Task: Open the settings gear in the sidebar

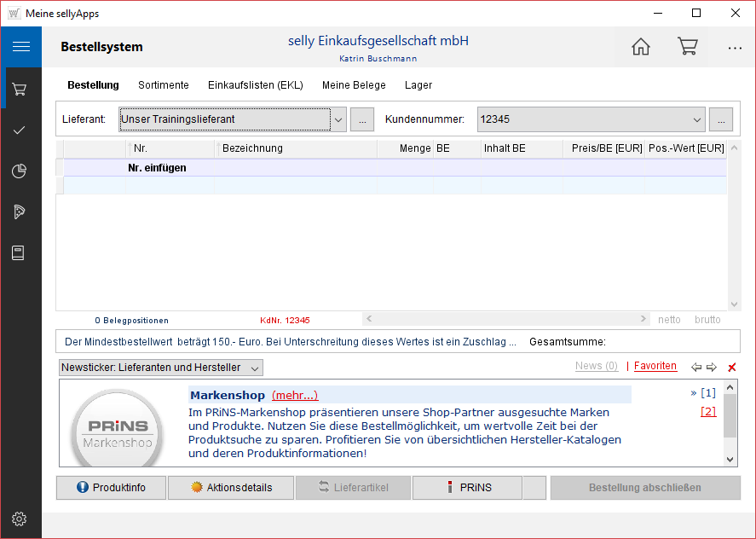Action: (20, 519)
